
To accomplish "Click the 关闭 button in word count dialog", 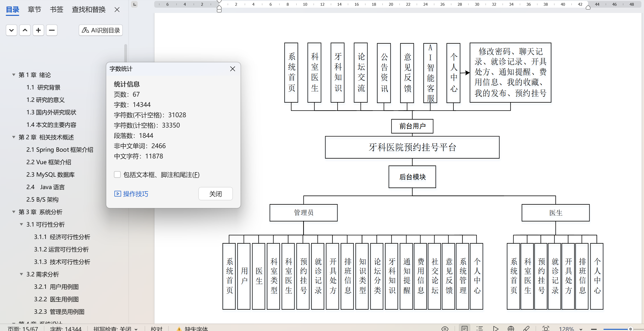I will (x=215, y=194).
